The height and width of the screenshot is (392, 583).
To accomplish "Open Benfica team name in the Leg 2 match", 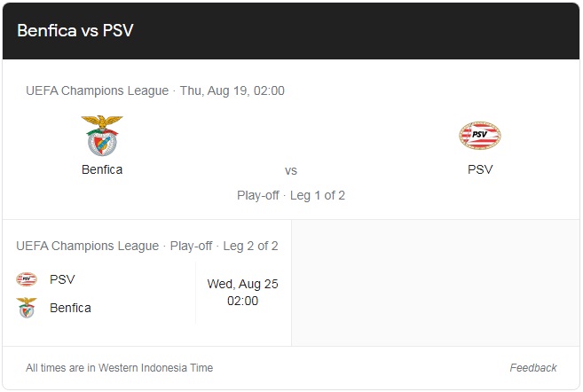I will (70, 308).
